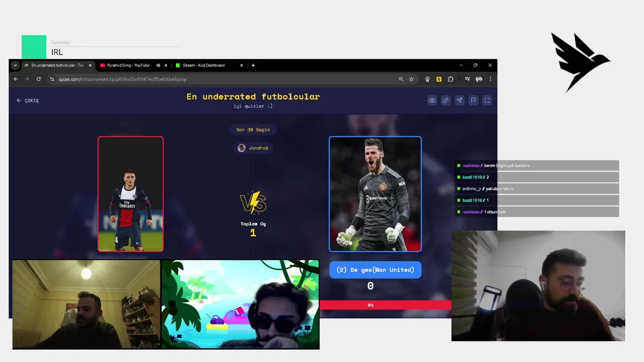Close the Pyramid Song YouTube tab
This screenshot has width=644, height=362.
[x=166, y=65]
